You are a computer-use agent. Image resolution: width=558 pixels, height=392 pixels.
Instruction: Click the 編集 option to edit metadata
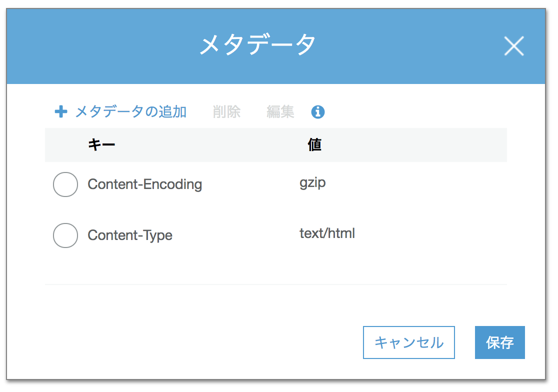[x=279, y=111]
